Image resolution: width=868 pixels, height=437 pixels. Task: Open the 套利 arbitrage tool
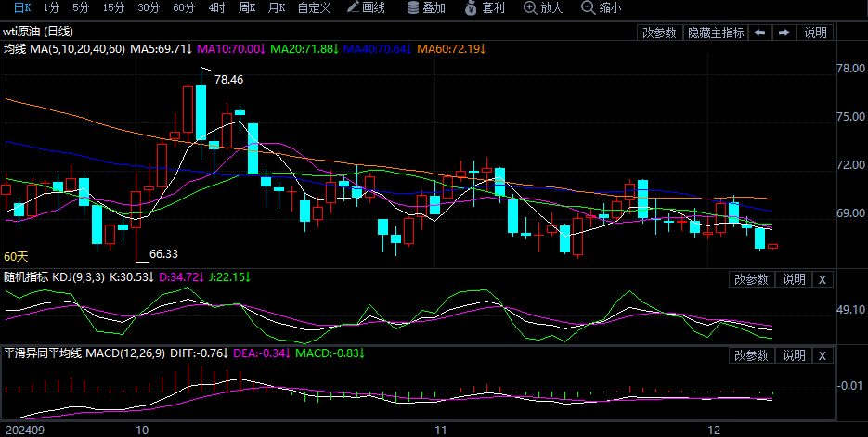pyautogui.click(x=485, y=8)
